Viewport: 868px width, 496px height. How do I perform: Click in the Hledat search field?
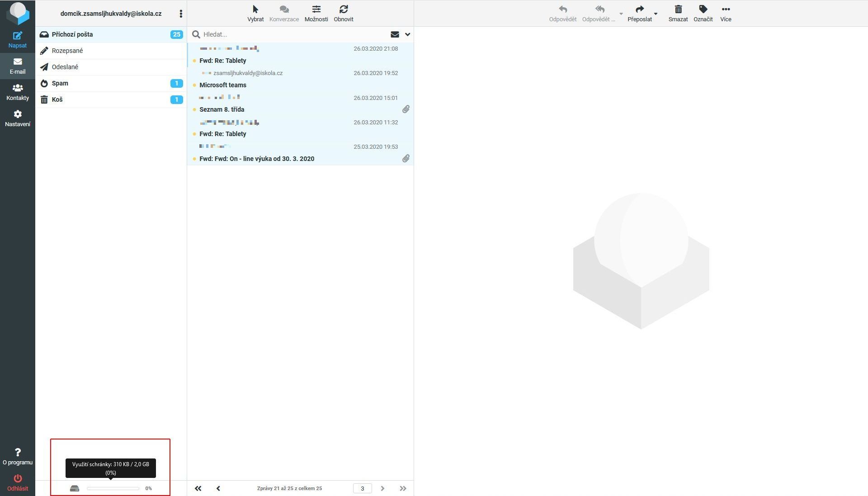click(294, 34)
